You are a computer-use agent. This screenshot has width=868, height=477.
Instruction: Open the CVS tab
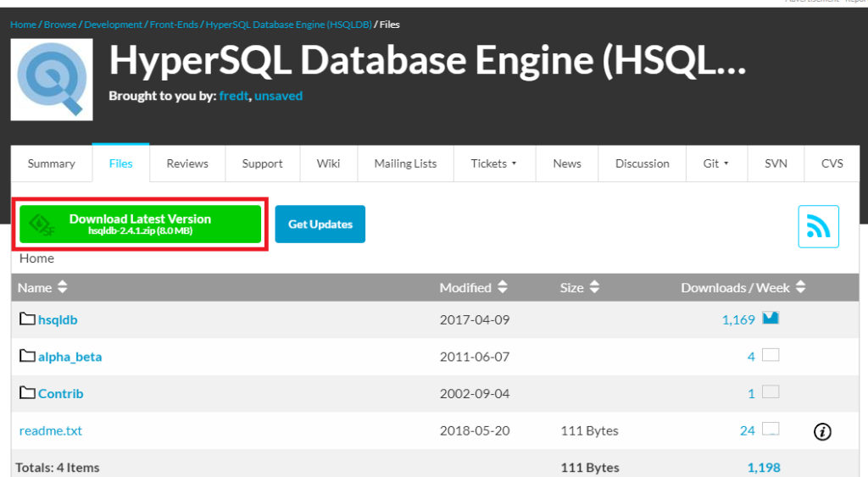point(832,164)
